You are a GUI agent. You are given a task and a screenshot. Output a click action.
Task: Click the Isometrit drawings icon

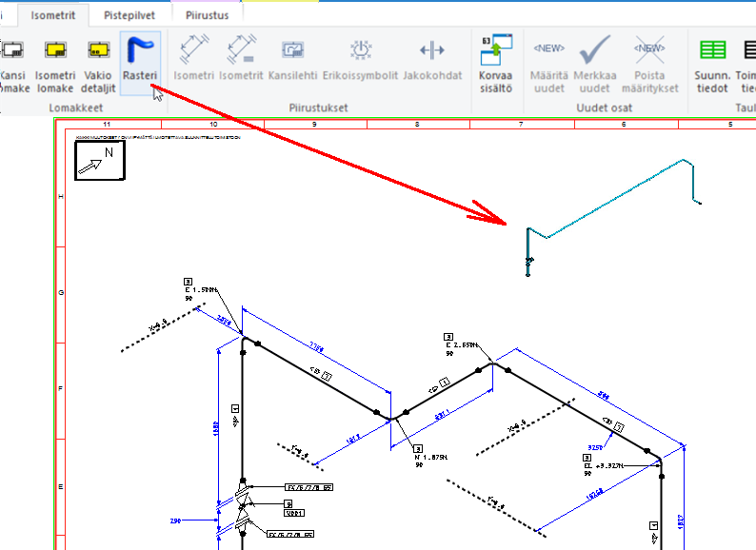[241, 50]
